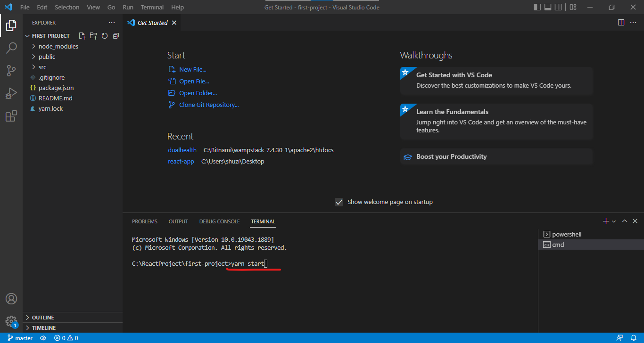The height and width of the screenshot is (343, 644).
Task: Open the Source Control view
Action: coord(11,71)
